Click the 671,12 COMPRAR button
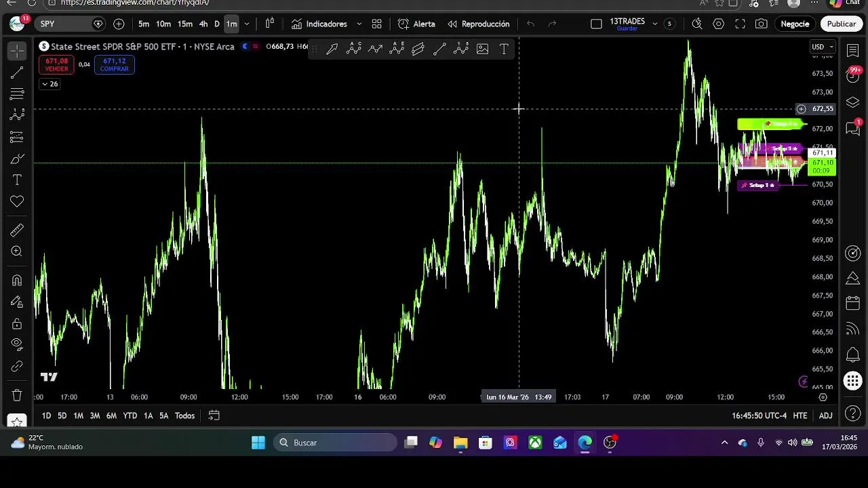Viewport: 868px width, 488px height. [115, 65]
